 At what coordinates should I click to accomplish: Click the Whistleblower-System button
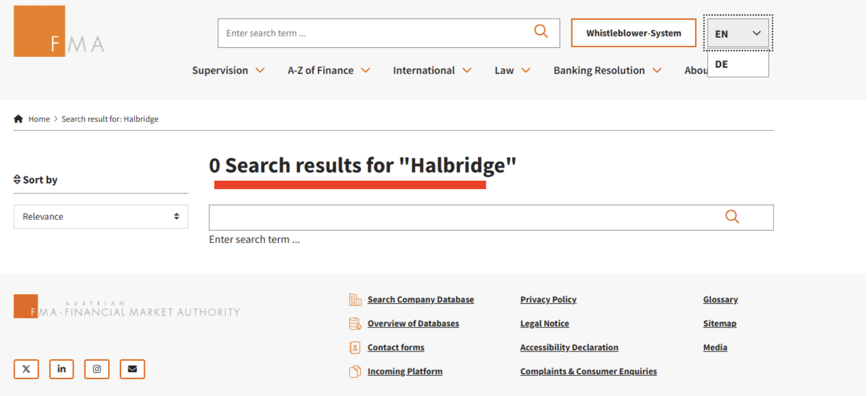click(x=633, y=33)
